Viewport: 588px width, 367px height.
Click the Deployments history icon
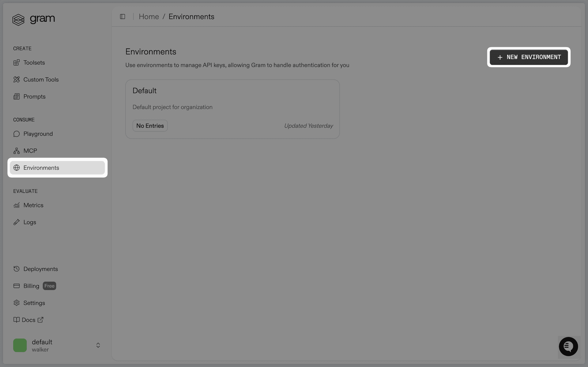coord(17,269)
